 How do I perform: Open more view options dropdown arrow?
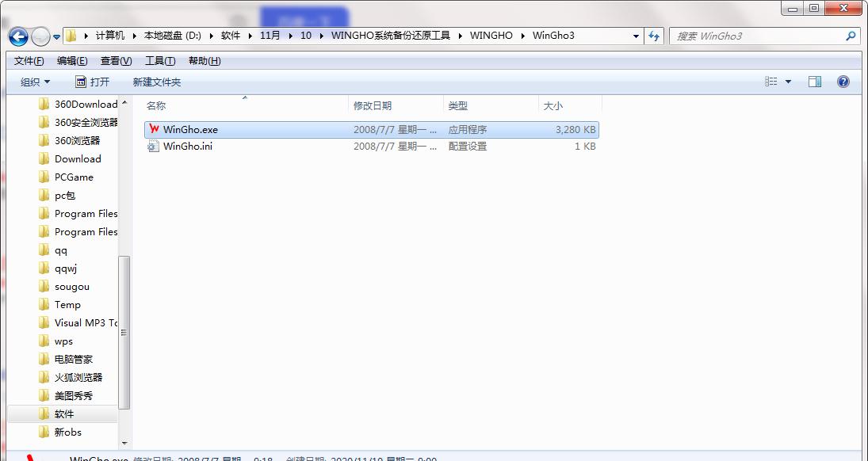pyautogui.click(x=788, y=82)
